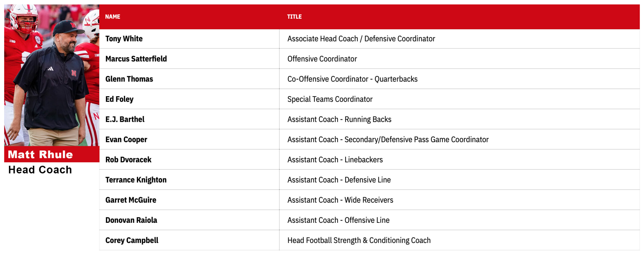This screenshot has height=256, width=644.
Task: Select Glenn Thomas in the staff table
Action: 129,79
